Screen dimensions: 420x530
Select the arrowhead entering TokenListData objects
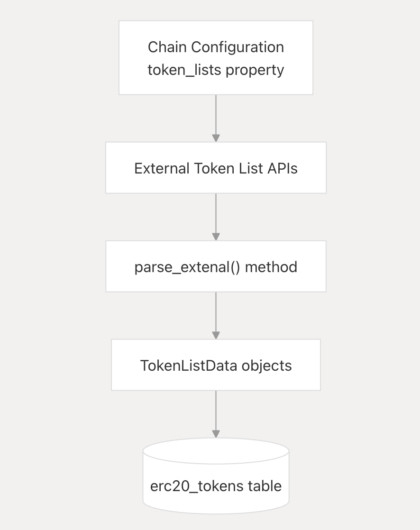tap(216, 336)
